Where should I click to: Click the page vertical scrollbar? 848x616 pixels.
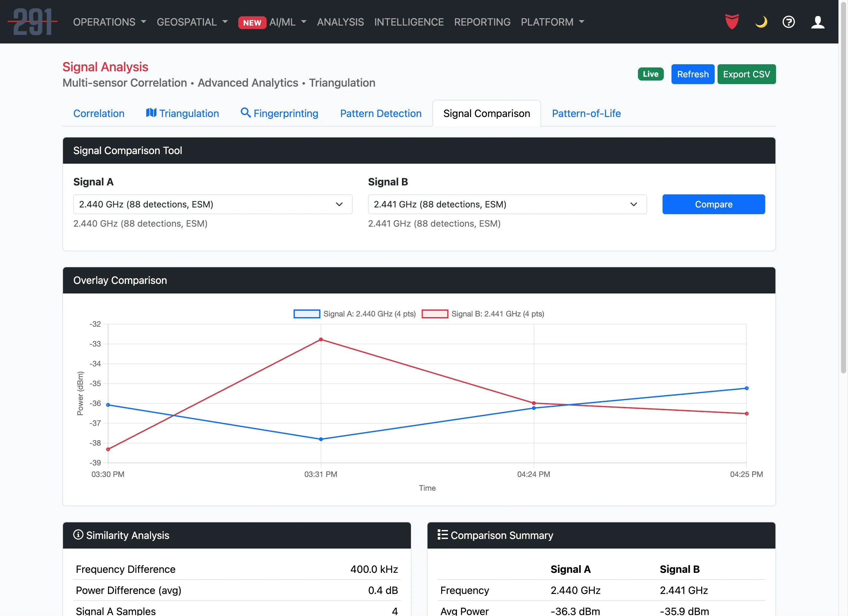coord(843,187)
